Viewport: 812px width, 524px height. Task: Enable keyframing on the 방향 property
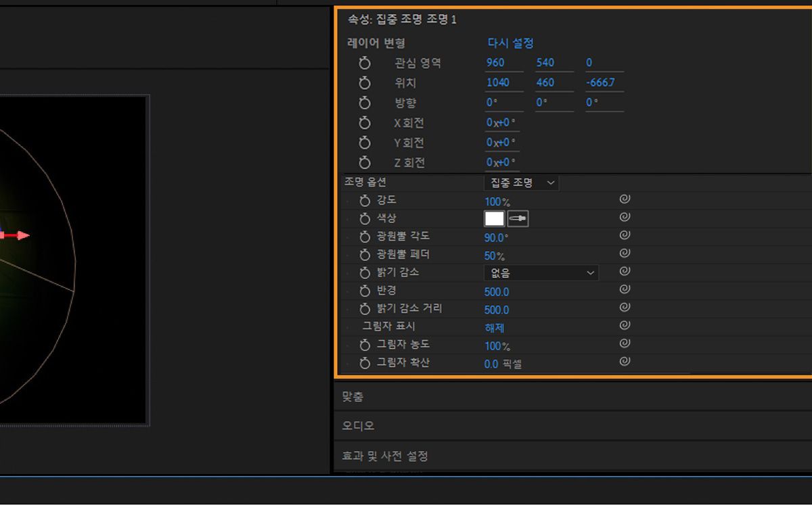click(365, 103)
